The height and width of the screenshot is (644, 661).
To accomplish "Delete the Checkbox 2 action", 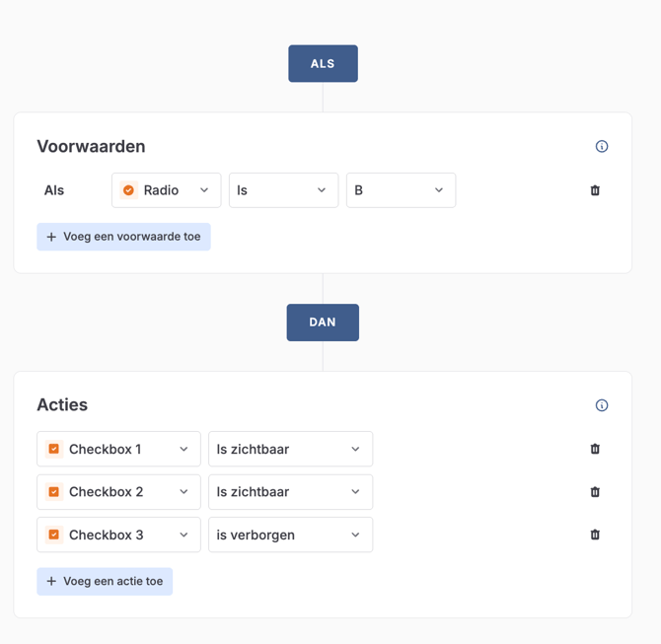I will (595, 492).
